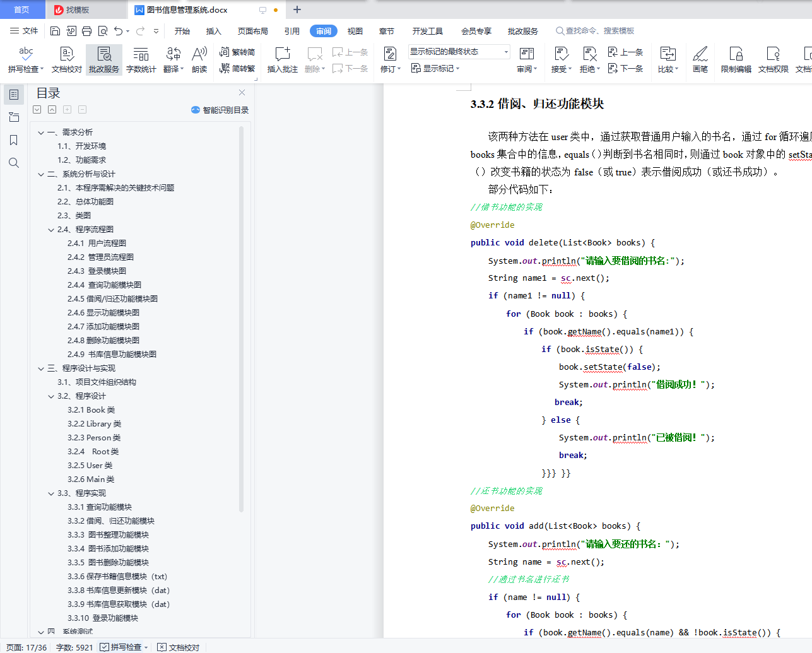Click the save document icon
The height and width of the screenshot is (653, 812).
click(x=55, y=31)
